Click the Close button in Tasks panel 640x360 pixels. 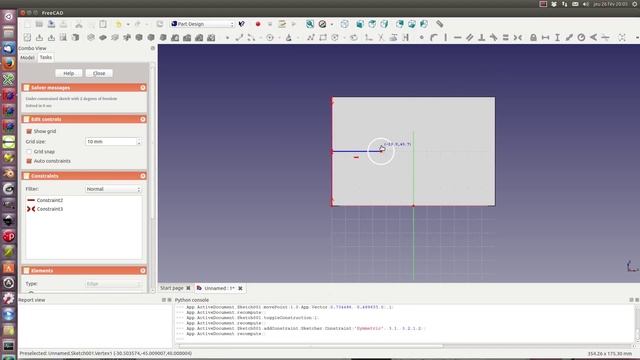pyautogui.click(x=99, y=73)
